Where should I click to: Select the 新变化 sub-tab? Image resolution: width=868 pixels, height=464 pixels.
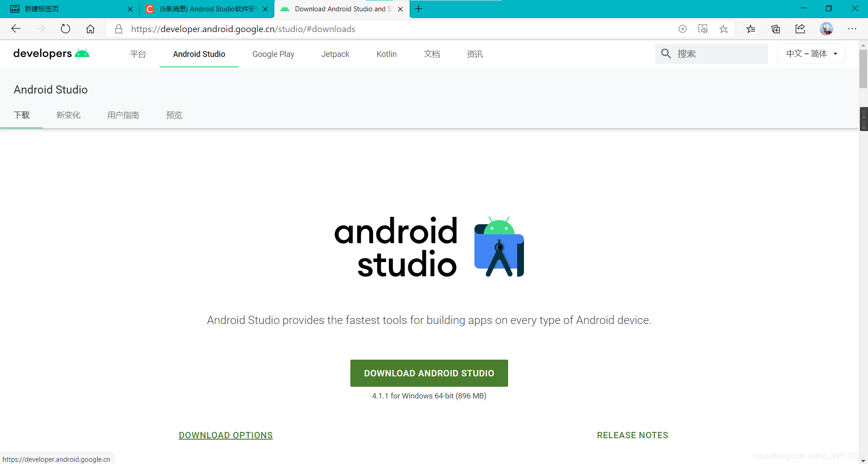click(x=68, y=115)
